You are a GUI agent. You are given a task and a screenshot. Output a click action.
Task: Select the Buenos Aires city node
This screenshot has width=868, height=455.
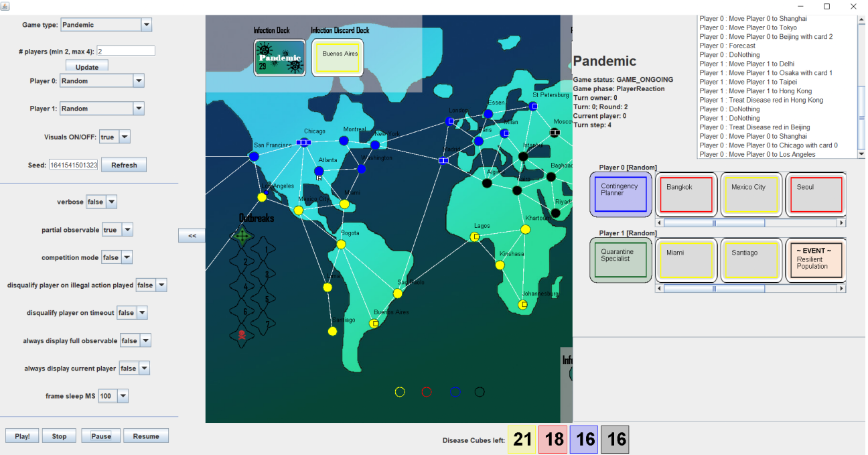tap(374, 323)
